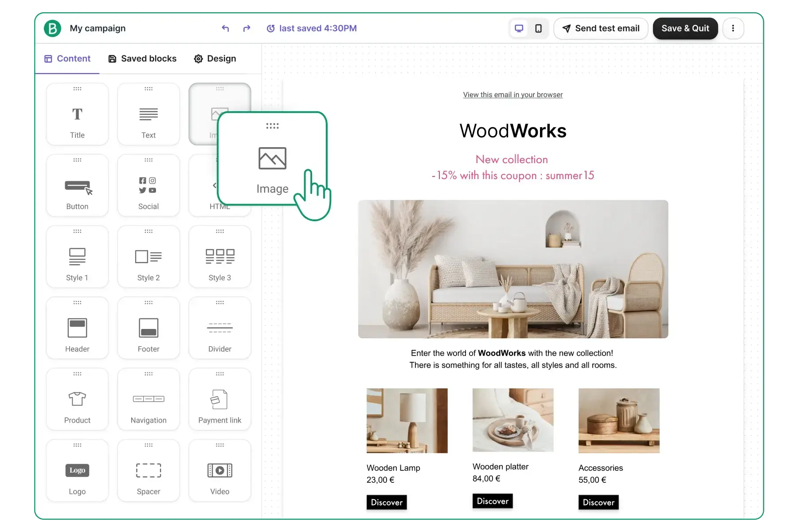The image size is (798, 532).
Task: Open the three-dot more options menu
Action: click(733, 28)
